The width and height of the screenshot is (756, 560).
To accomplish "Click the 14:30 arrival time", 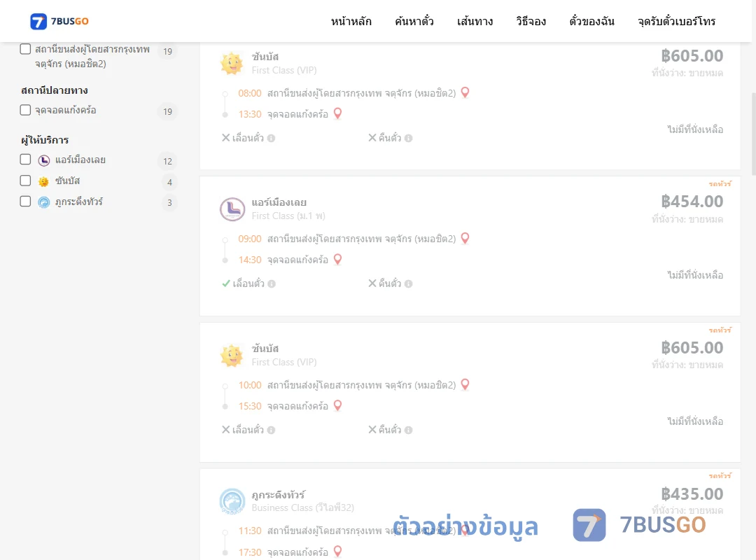I will 250,260.
